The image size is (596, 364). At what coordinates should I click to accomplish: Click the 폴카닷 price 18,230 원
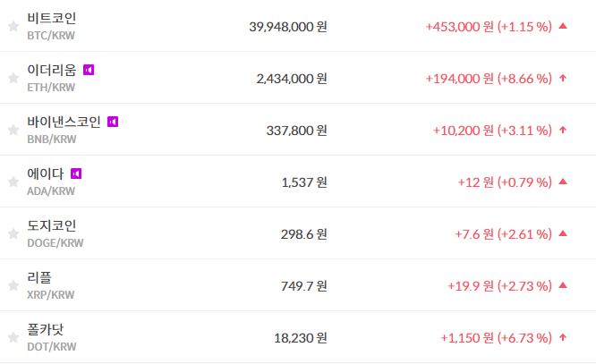pos(301,337)
